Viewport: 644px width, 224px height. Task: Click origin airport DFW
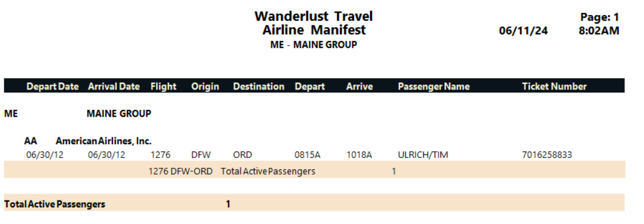(x=201, y=155)
